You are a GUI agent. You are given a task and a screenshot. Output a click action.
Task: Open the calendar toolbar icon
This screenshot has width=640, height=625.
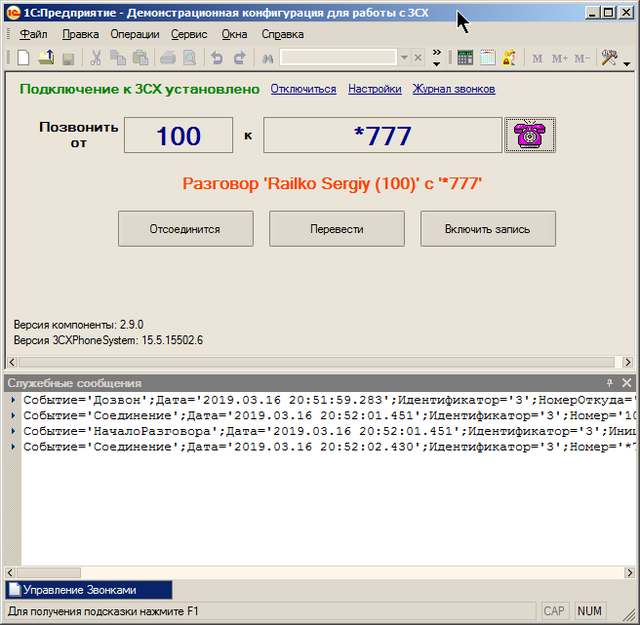click(x=487, y=58)
